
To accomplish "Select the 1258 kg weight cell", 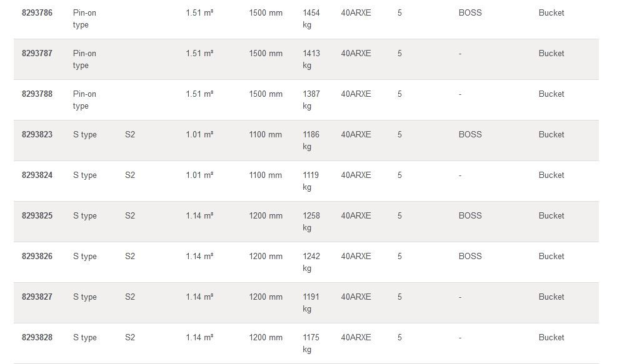I will [x=311, y=222].
